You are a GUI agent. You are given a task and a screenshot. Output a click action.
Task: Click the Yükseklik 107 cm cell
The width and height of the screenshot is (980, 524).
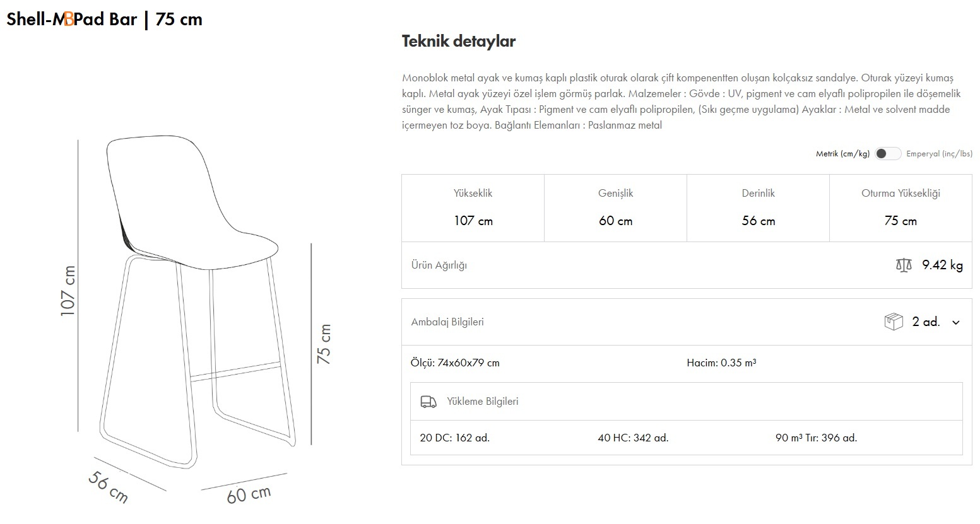[x=473, y=208]
